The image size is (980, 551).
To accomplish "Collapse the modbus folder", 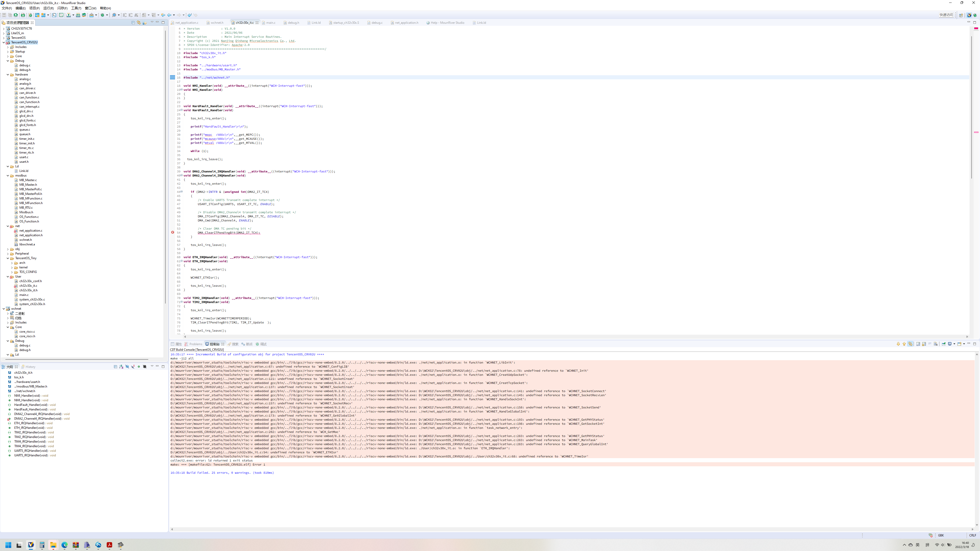I will click(8, 176).
